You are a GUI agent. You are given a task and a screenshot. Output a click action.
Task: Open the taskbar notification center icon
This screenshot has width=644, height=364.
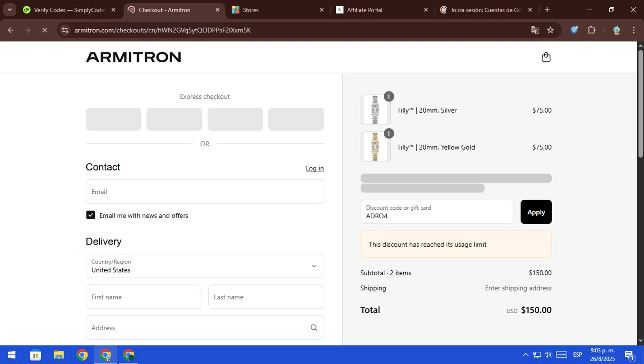629,355
